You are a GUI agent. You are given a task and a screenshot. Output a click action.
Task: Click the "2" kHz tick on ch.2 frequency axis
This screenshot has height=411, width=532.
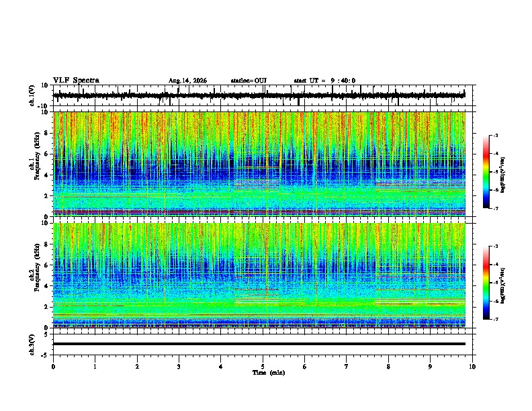click(x=46, y=307)
